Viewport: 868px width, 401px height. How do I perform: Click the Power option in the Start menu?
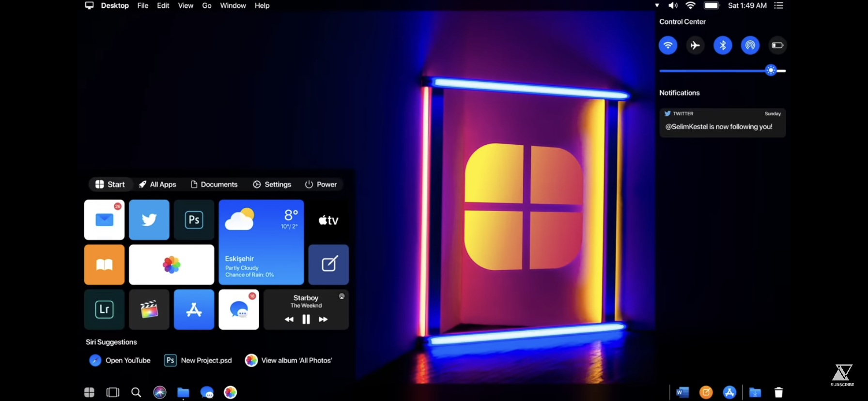(321, 185)
